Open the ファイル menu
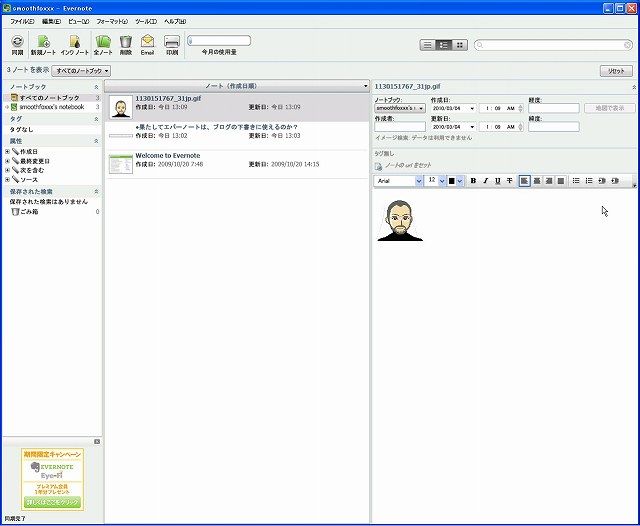 pos(22,21)
